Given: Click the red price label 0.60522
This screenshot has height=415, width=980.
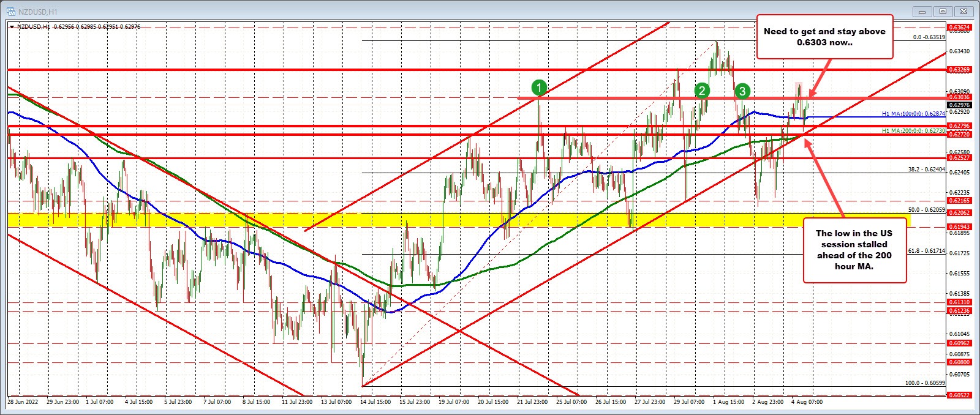Looking at the screenshot, I should (x=959, y=395).
